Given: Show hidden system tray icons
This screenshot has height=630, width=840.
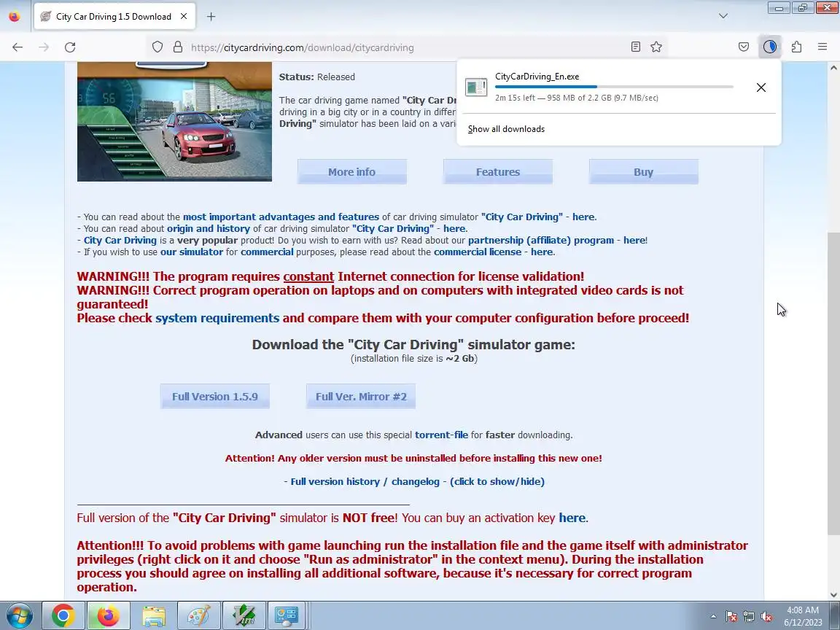Looking at the screenshot, I should pyautogui.click(x=713, y=617).
